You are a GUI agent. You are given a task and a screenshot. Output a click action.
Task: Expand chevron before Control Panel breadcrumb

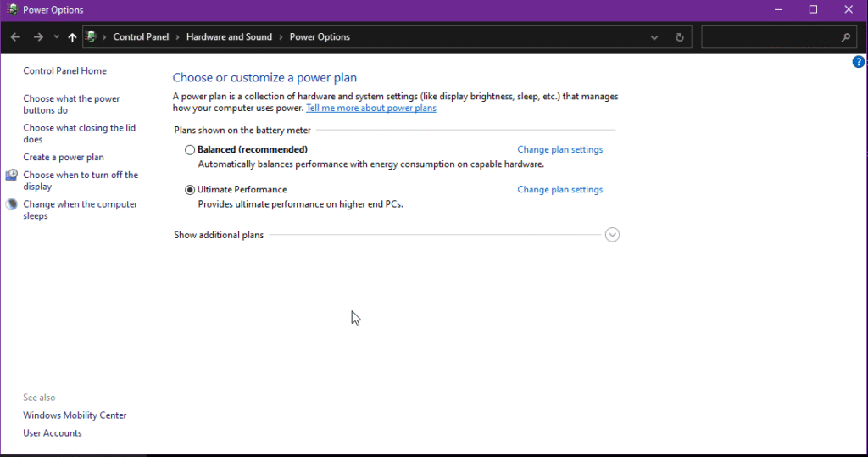104,37
